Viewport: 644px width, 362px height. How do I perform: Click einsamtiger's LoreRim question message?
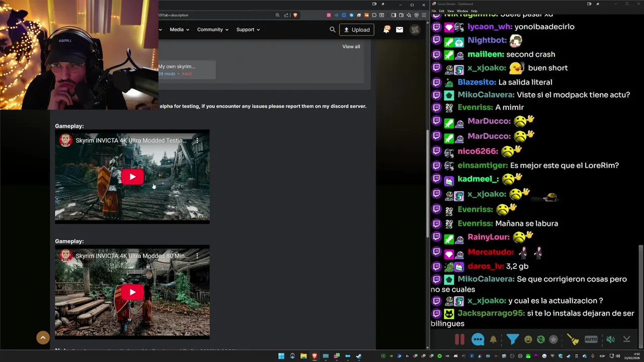click(564, 165)
